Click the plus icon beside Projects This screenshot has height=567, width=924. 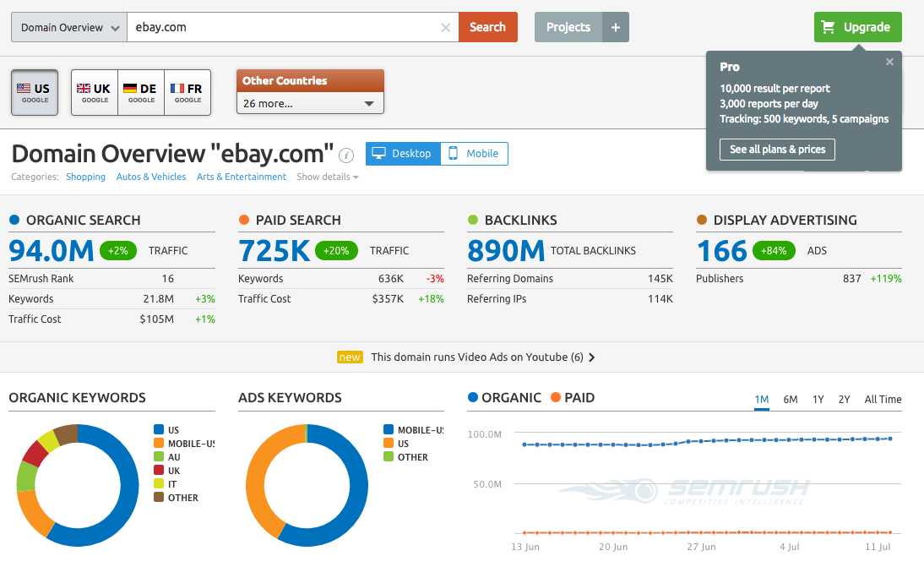pyautogui.click(x=615, y=27)
